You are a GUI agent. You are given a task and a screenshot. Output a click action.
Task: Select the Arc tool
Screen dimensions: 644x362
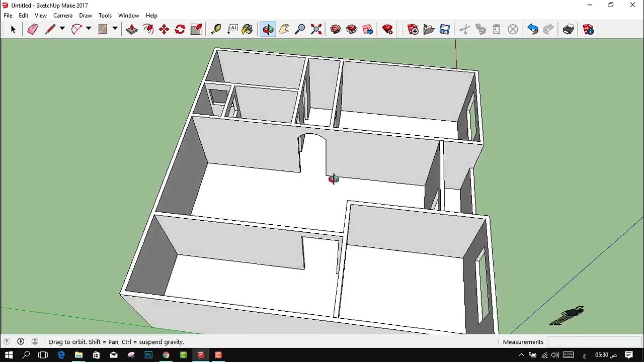click(76, 30)
